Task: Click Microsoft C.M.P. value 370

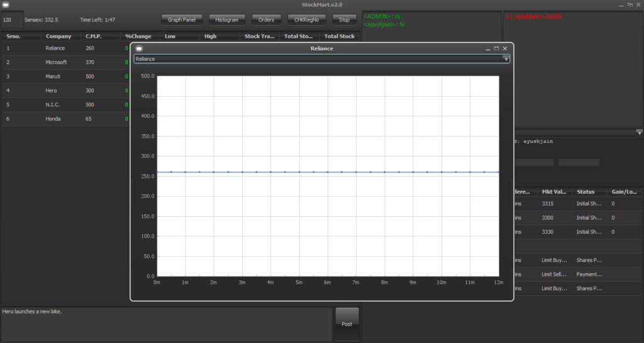Action: 90,62
